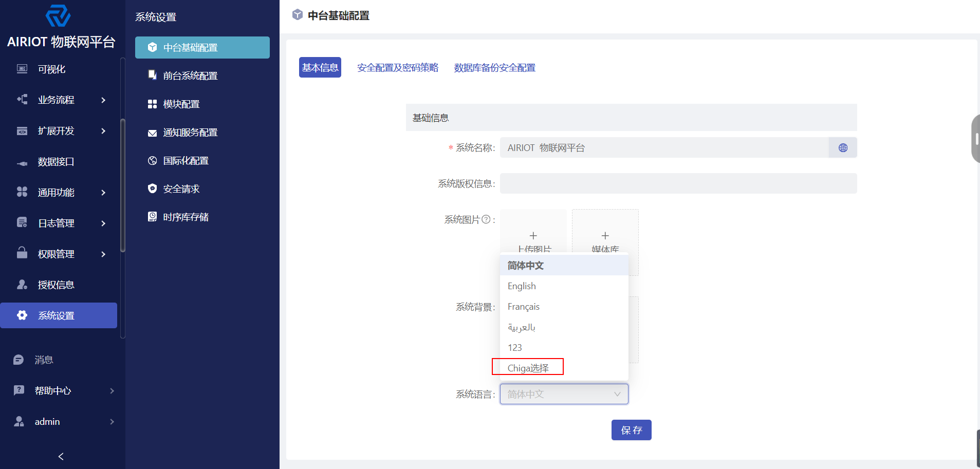980x469 pixels.
Task: Collapse the sidebar with bottom left arrow
Action: (61, 456)
